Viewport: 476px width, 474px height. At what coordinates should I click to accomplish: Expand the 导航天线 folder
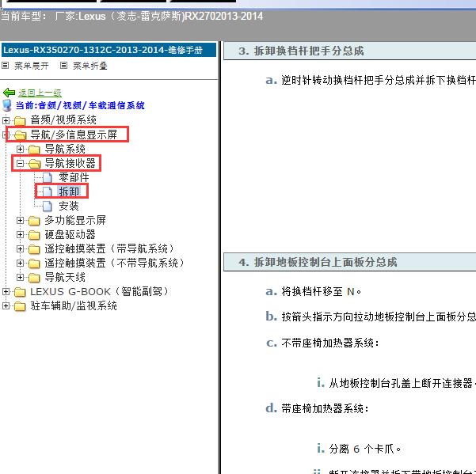20,277
